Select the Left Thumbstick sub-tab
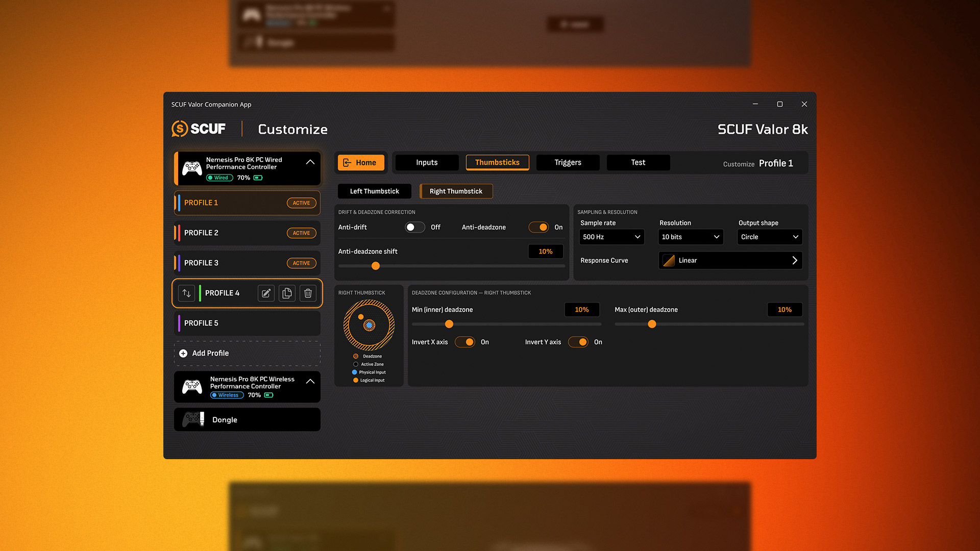980x551 pixels. [375, 191]
